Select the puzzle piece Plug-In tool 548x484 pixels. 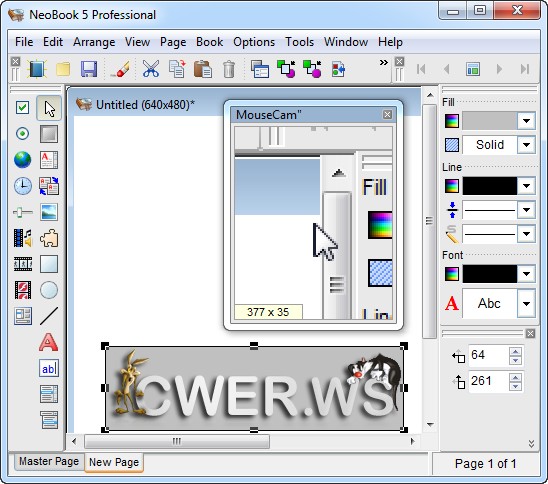tap(49, 238)
